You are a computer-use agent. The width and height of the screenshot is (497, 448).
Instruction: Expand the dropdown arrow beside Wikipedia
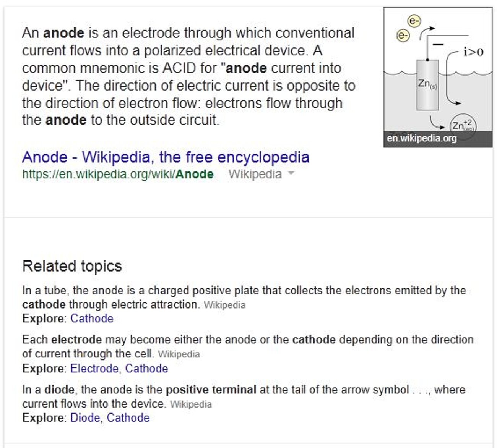point(291,174)
